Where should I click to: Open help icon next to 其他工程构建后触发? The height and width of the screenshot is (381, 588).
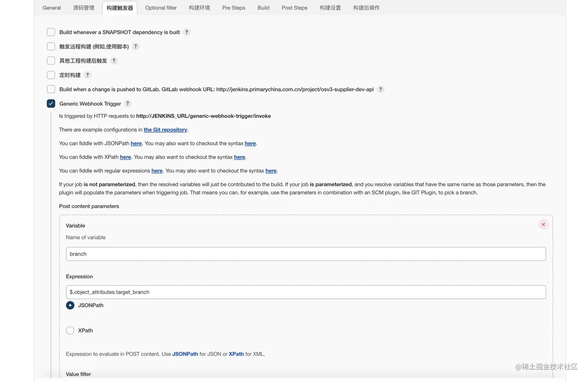coord(114,61)
